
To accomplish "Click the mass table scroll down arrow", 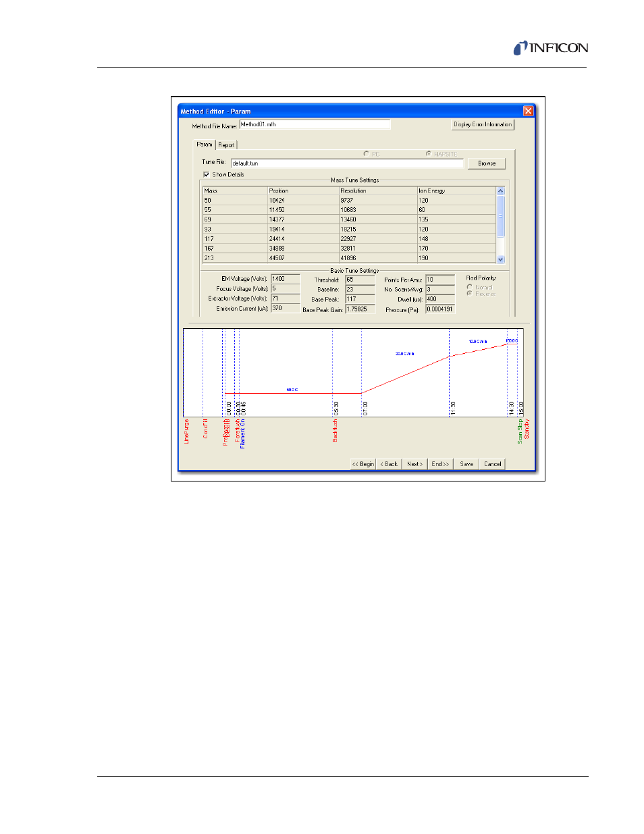I will pyautogui.click(x=501, y=259).
